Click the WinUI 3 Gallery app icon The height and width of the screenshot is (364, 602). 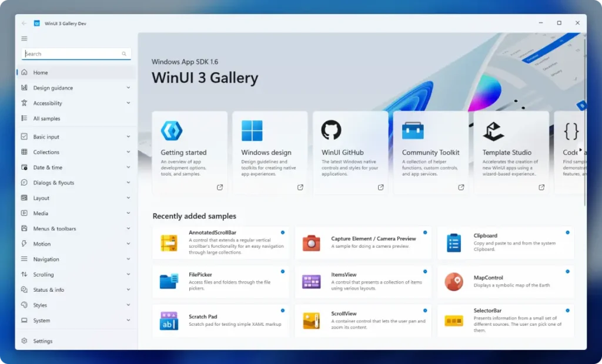(37, 23)
